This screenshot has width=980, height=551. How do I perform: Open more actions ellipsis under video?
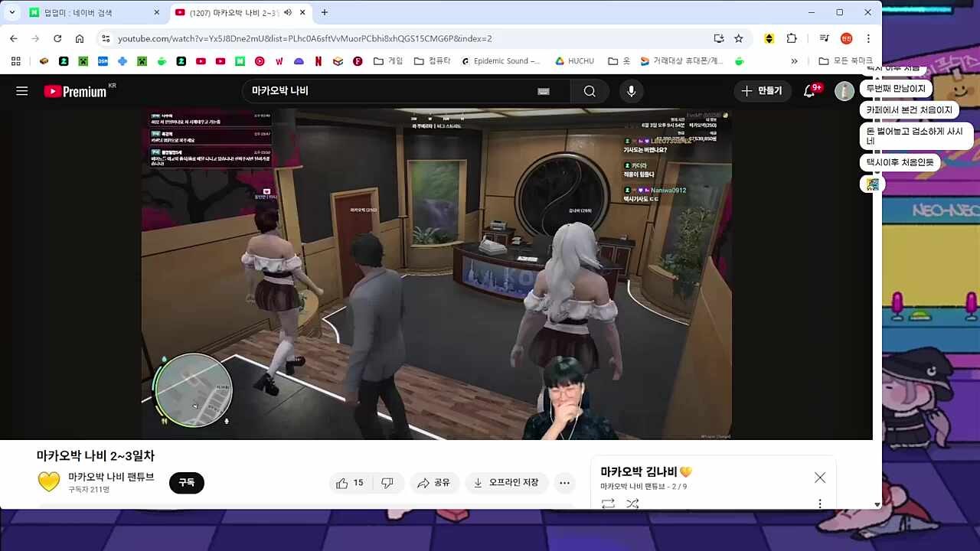pyautogui.click(x=564, y=483)
